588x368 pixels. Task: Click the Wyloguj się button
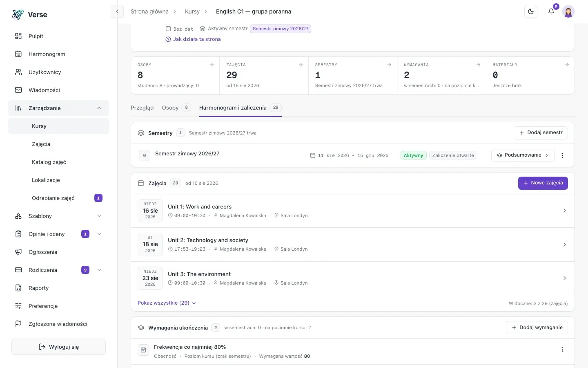point(58,347)
